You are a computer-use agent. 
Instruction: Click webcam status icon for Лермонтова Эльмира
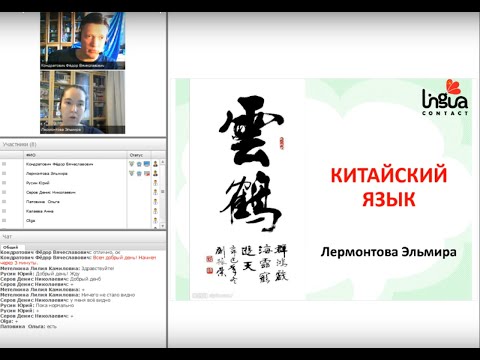coord(139,173)
